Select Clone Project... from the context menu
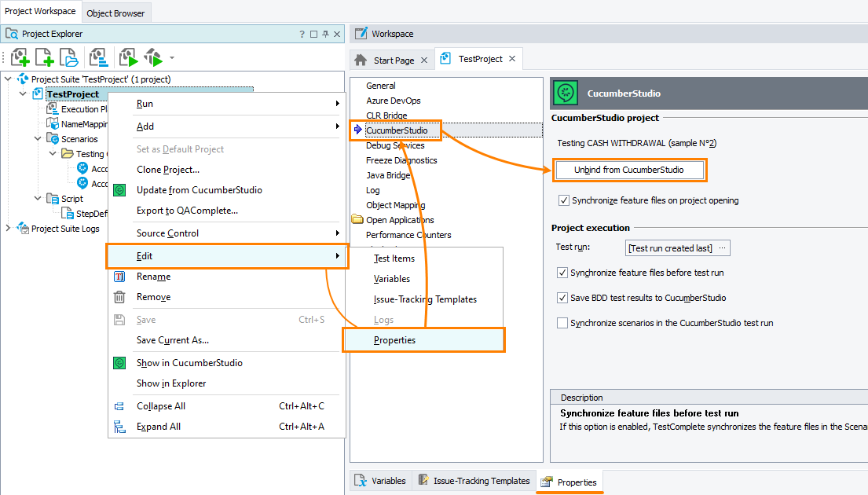Image resolution: width=868 pixels, height=495 pixels. pyautogui.click(x=167, y=170)
